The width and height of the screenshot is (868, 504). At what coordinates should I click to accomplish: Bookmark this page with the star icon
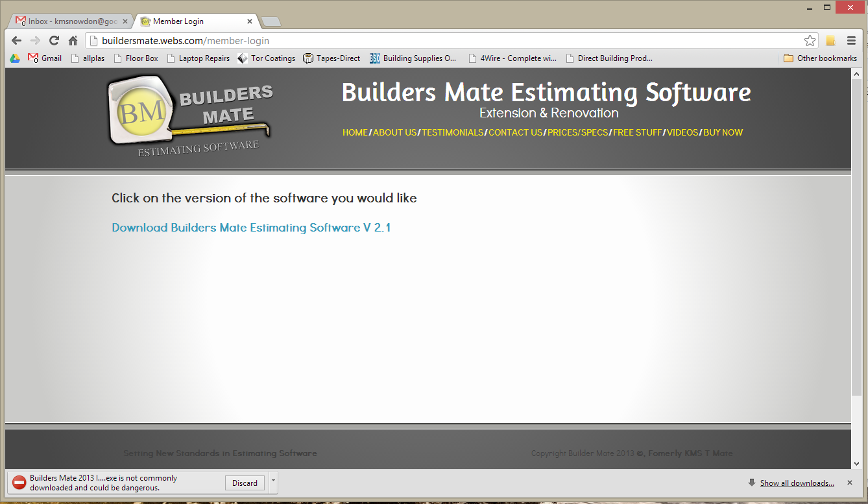pyautogui.click(x=810, y=41)
